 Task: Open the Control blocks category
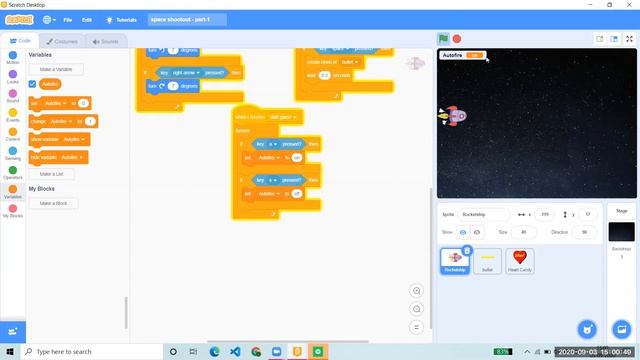coord(13,134)
